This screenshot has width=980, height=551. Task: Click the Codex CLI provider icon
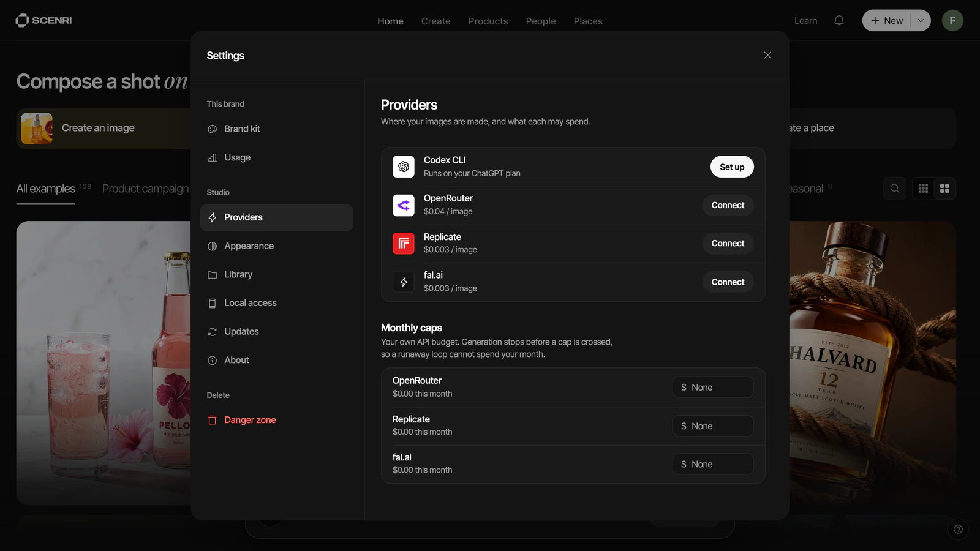tap(404, 167)
